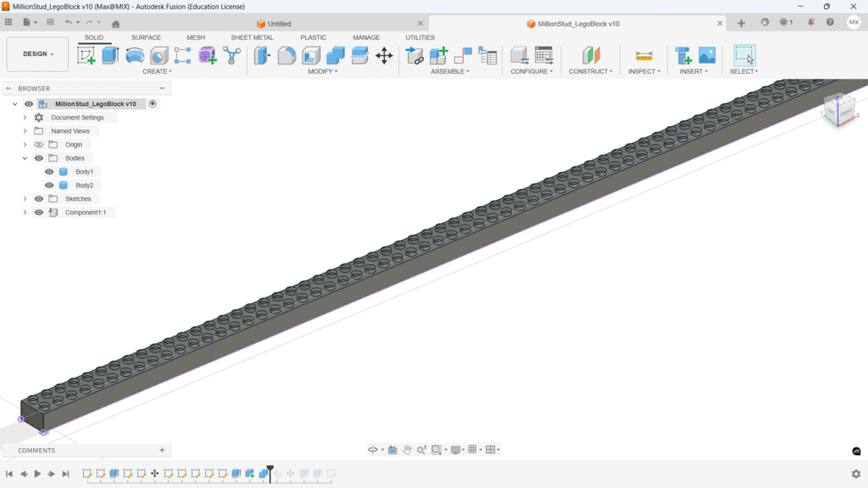Click the ViewCube in the corner
868x488 pixels.
pyautogui.click(x=839, y=108)
